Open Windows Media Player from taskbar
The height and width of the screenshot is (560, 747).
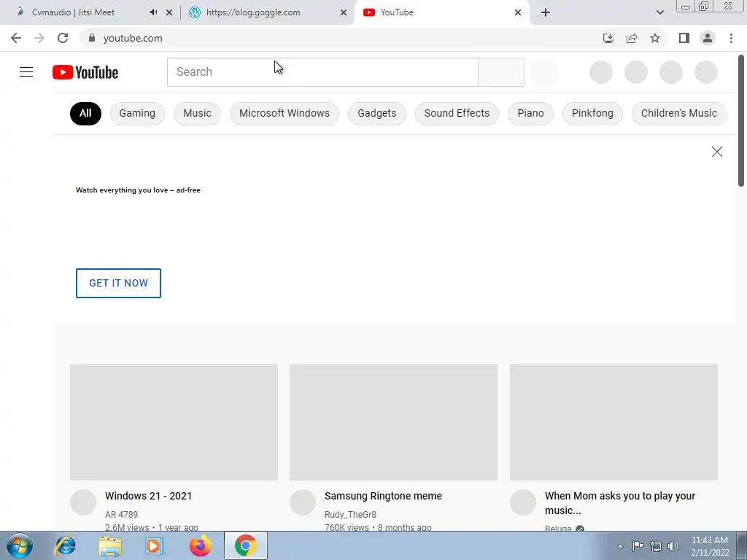click(155, 545)
